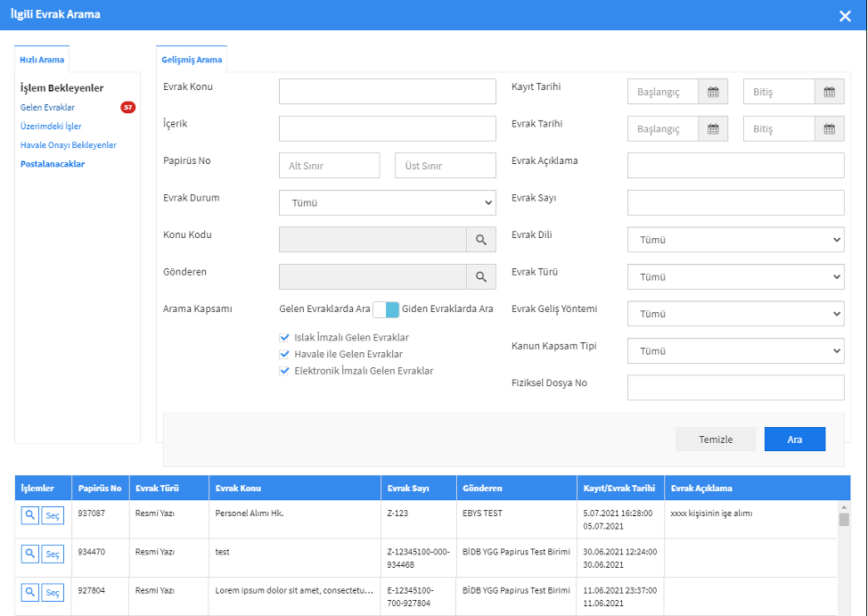868x616 pixels.
Task: Open Postalanacaklar list
Action: (x=53, y=164)
